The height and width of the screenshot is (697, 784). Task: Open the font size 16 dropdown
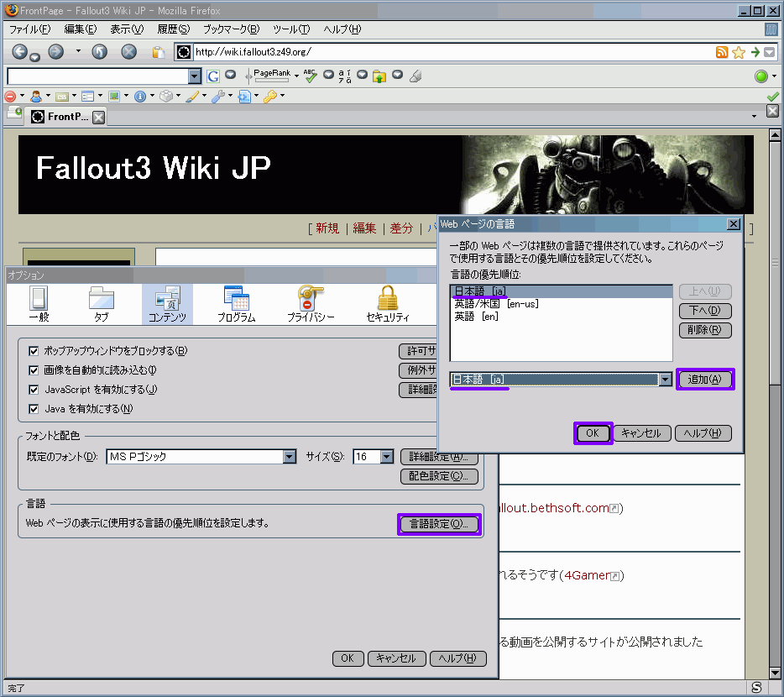click(386, 457)
